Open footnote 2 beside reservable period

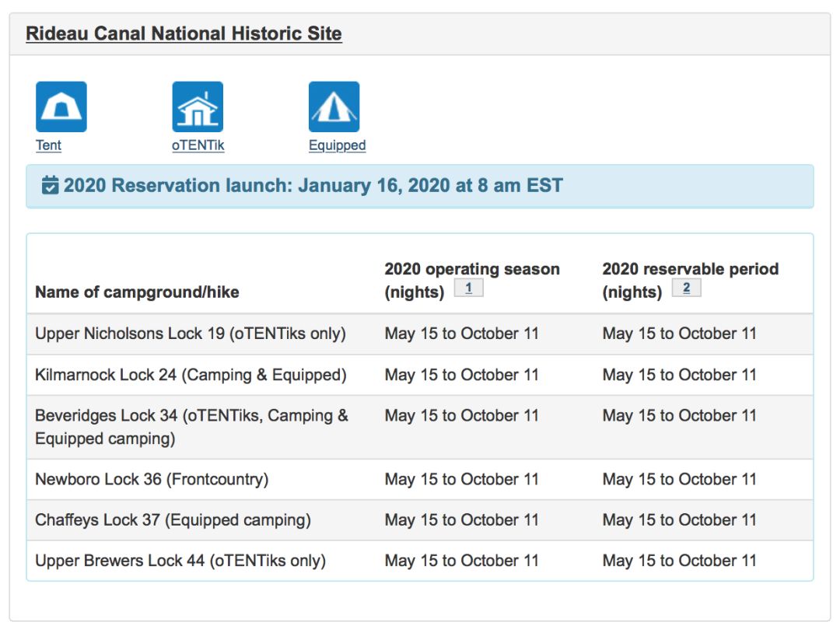pyautogui.click(x=686, y=288)
